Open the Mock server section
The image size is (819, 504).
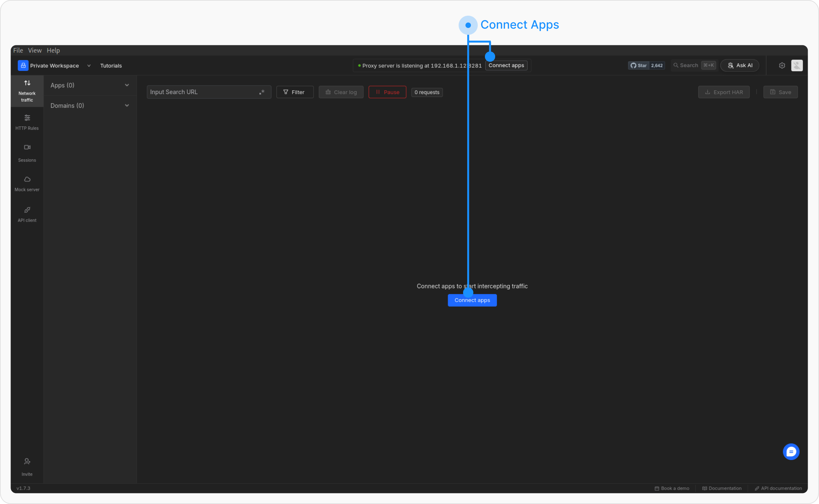tap(27, 183)
